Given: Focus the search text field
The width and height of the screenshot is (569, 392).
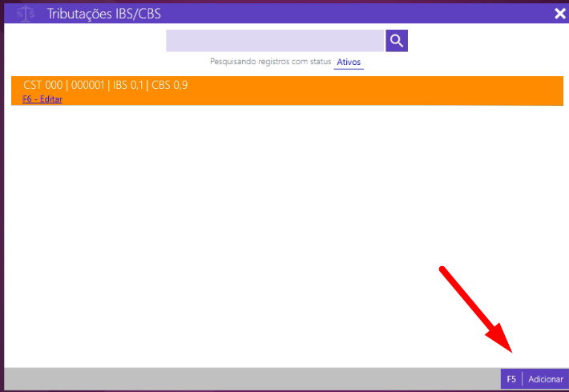Looking at the screenshot, I should (275, 41).
